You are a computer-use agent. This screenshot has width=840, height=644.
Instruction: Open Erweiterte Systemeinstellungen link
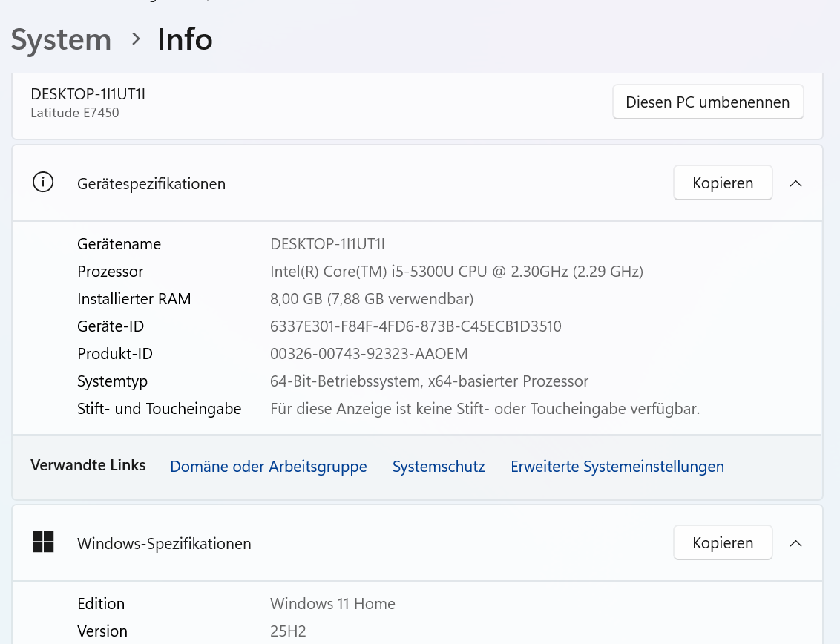point(617,466)
